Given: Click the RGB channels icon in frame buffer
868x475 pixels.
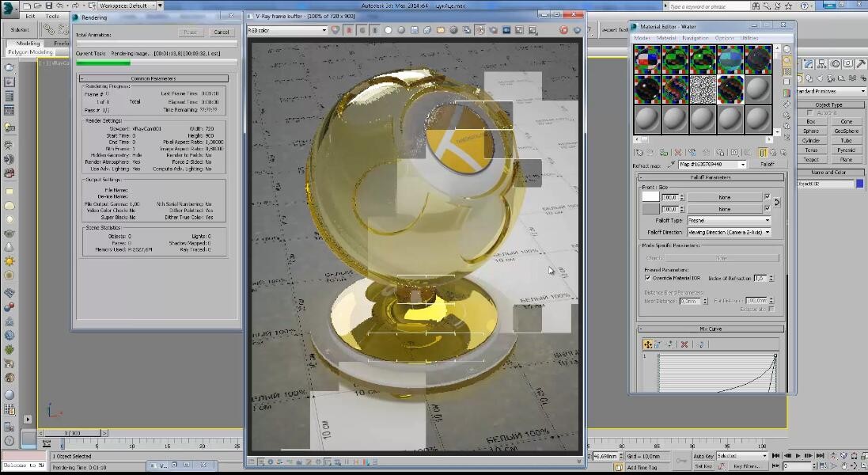Looking at the screenshot, I should (x=335, y=30).
